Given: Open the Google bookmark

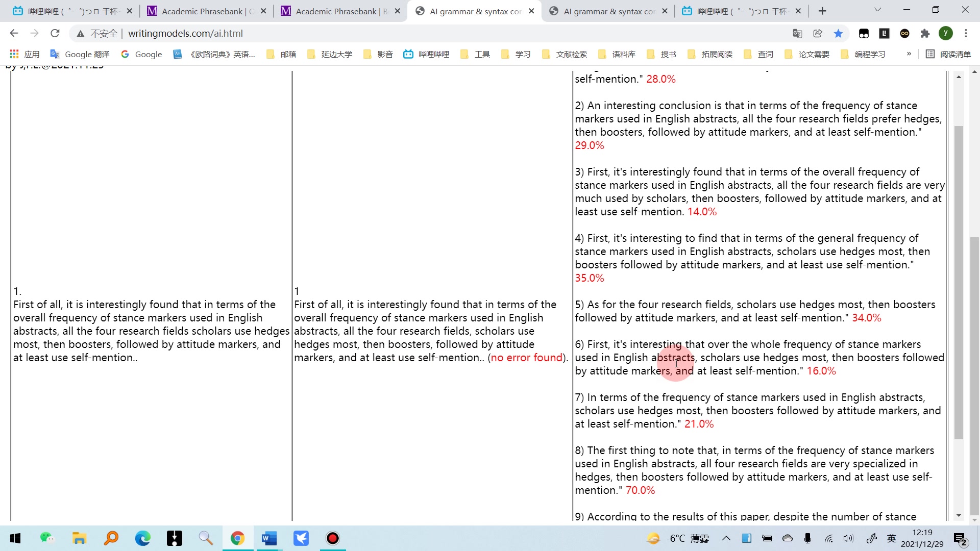Looking at the screenshot, I should pyautogui.click(x=141, y=54).
